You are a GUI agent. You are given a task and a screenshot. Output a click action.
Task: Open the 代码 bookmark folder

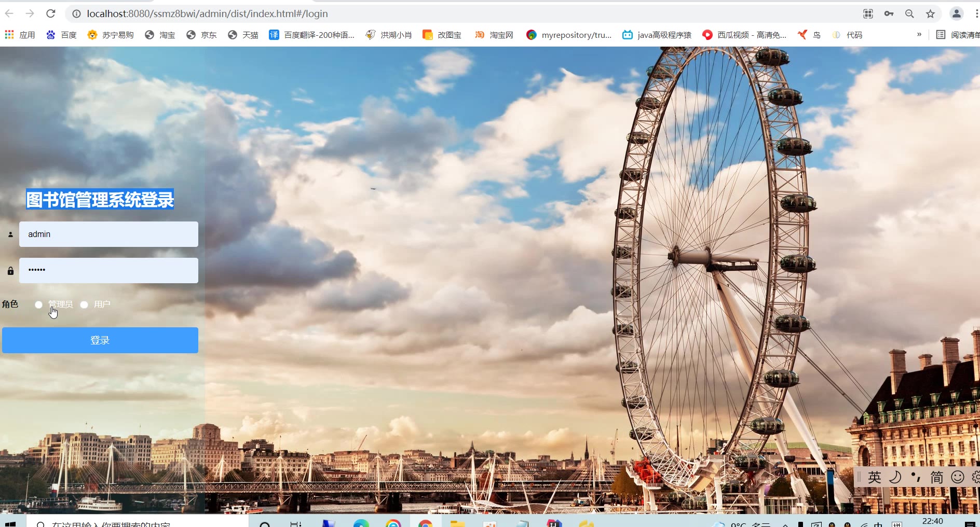(847, 35)
